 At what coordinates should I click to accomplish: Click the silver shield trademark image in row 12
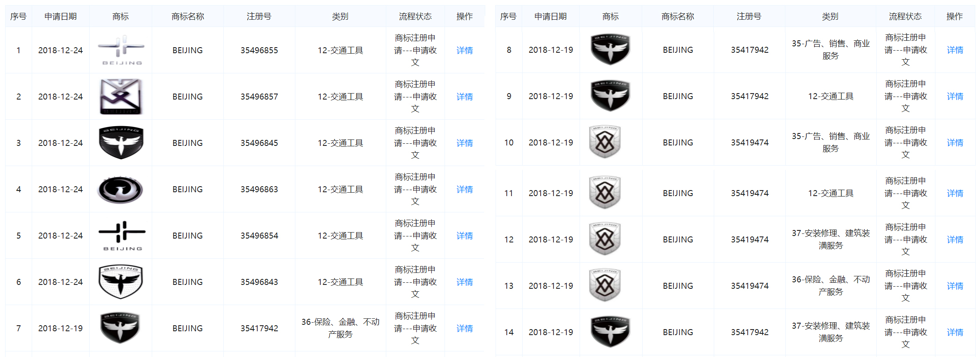tap(605, 239)
